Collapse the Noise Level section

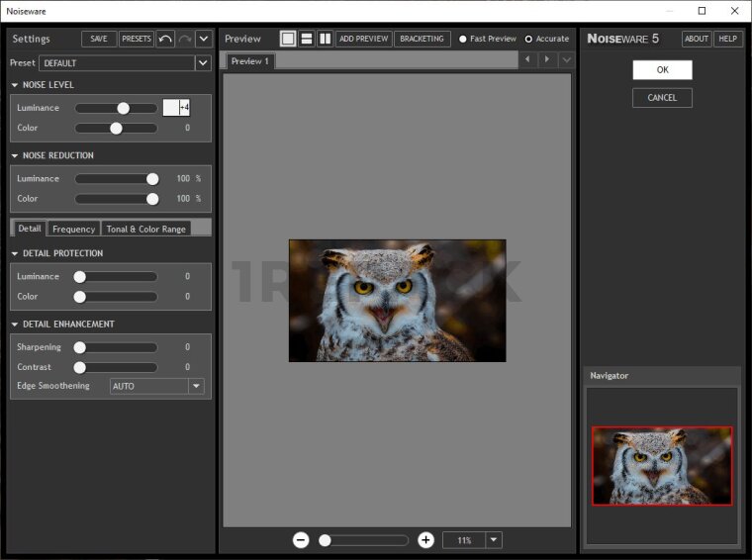(x=15, y=85)
